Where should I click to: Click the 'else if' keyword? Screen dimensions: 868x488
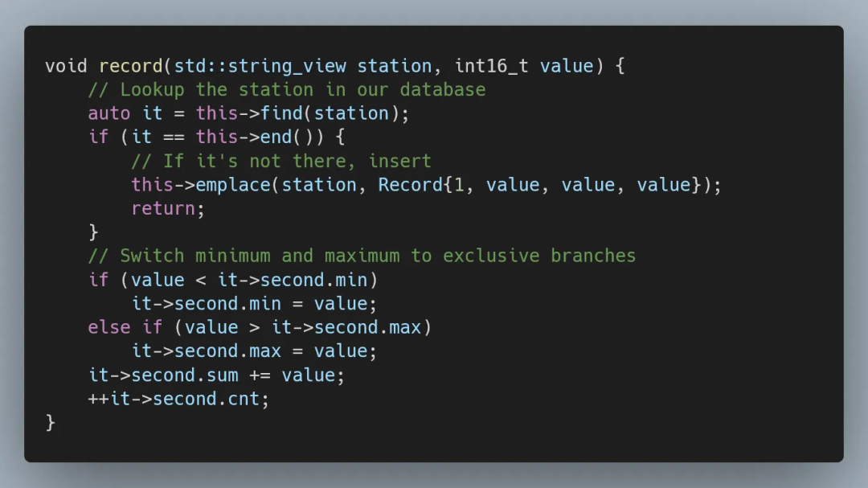(x=125, y=327)
